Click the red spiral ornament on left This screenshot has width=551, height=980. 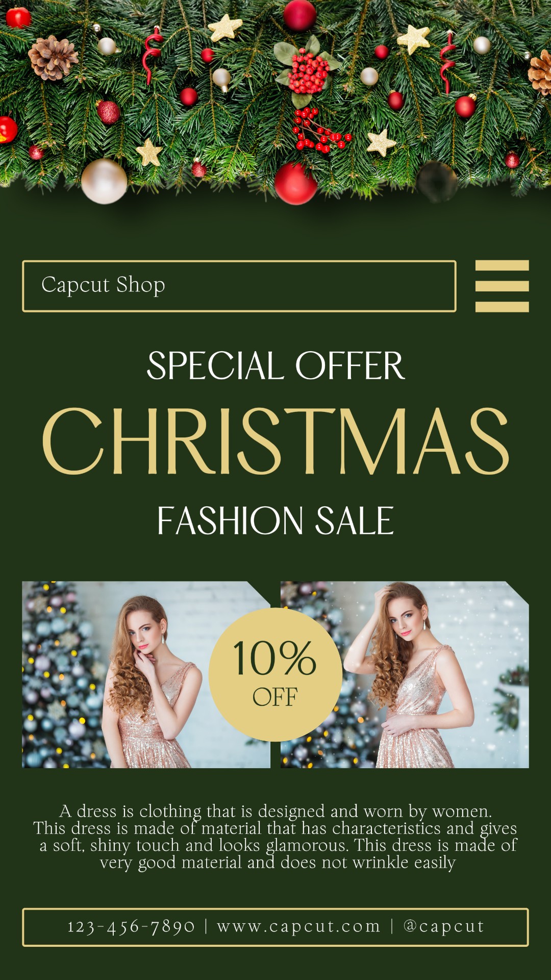click(x=151, y=54)
